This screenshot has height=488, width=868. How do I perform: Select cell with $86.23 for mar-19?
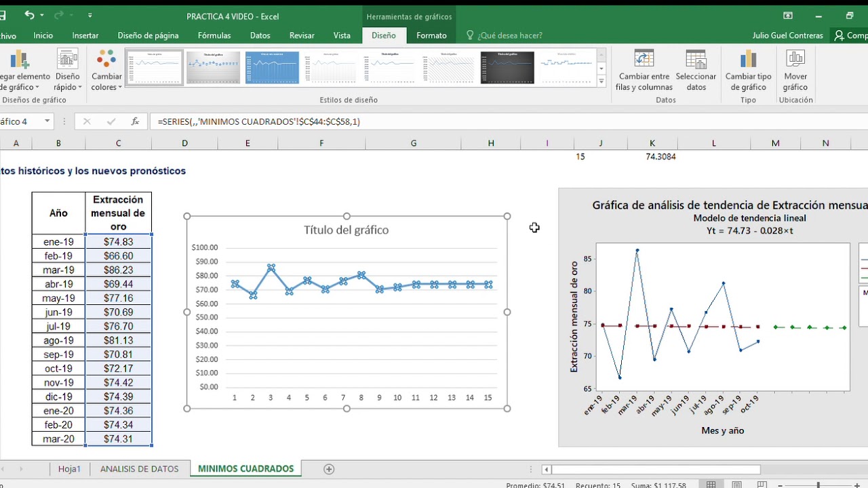(x=118, y=270)
